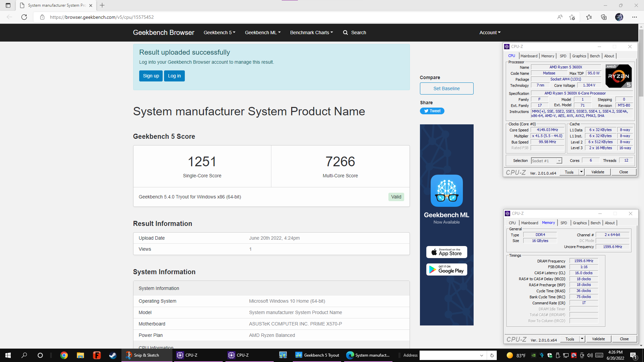
Task: Click the Valid status badge
Action: coord(396,197)
